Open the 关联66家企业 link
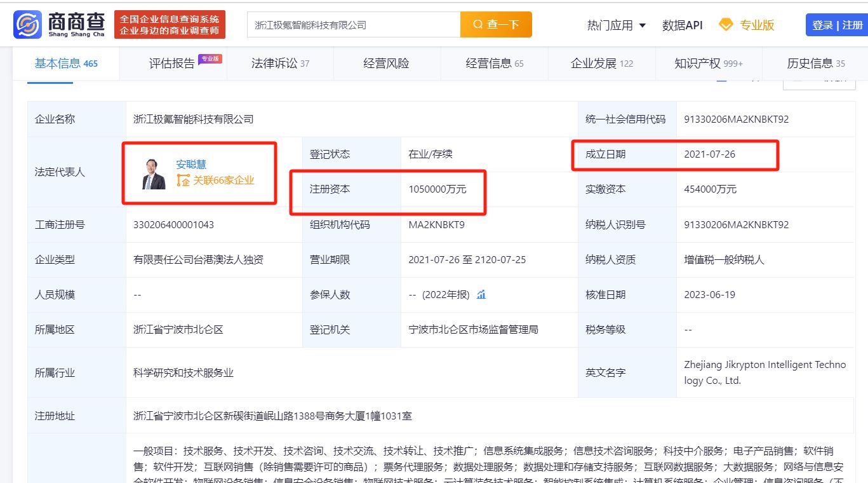 (x=224, y=180)
